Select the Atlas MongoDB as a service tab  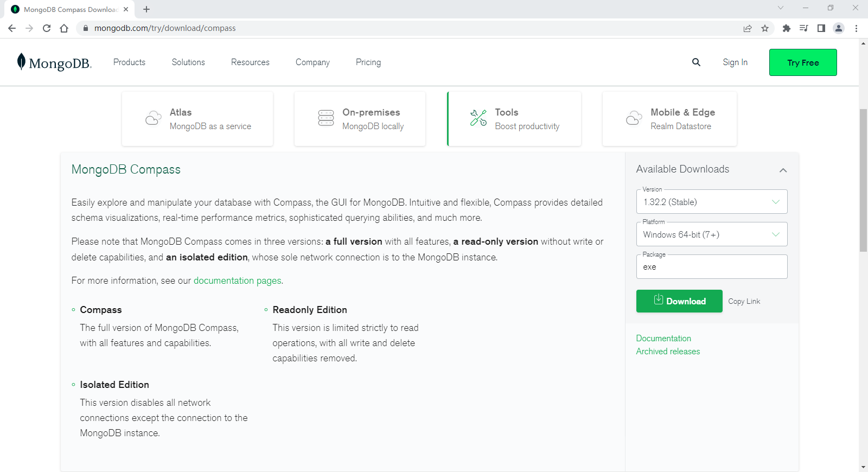[x=197, y=119]
